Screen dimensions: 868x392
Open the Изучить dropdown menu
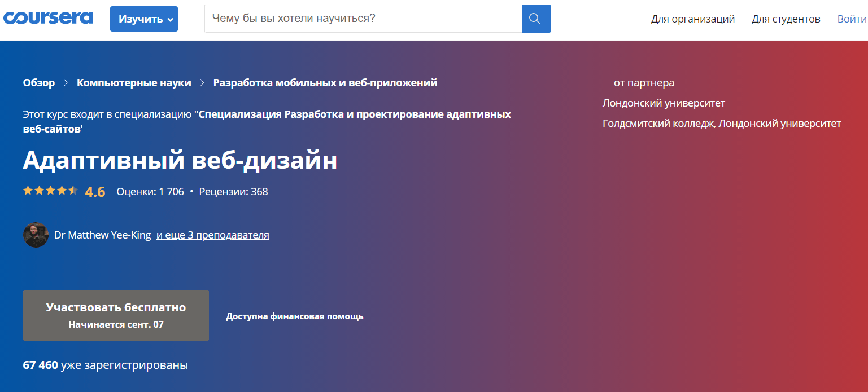point(143,19)
